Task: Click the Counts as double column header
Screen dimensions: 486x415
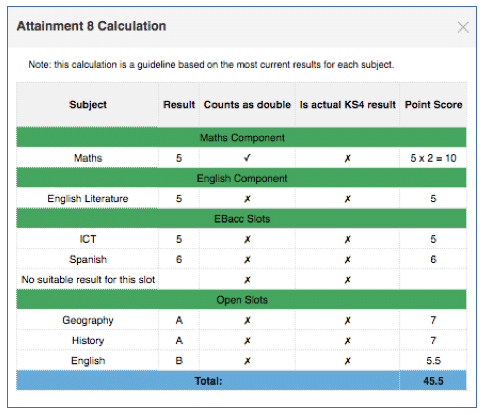Action: coord(247,105)
